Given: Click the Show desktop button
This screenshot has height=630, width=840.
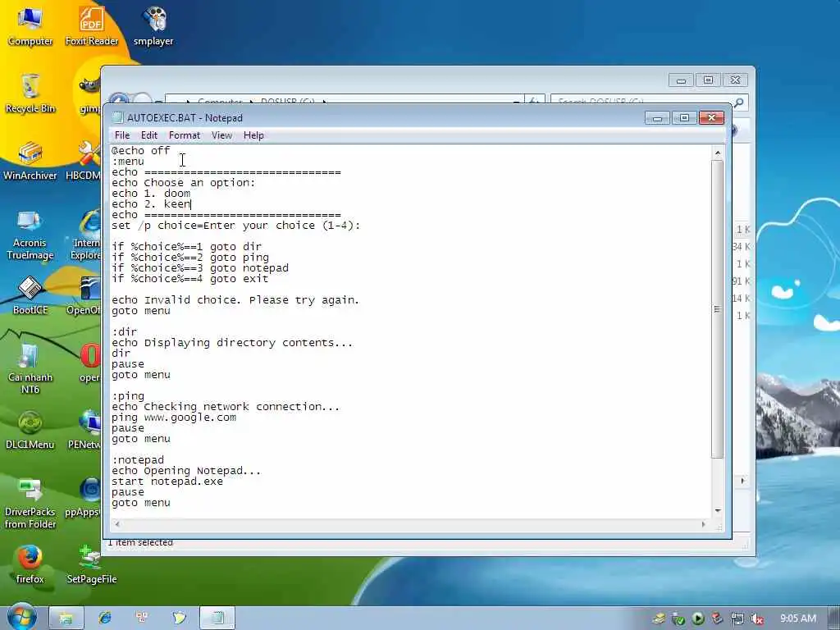Looking at the screenshot, I should click(x=834, y=619).
